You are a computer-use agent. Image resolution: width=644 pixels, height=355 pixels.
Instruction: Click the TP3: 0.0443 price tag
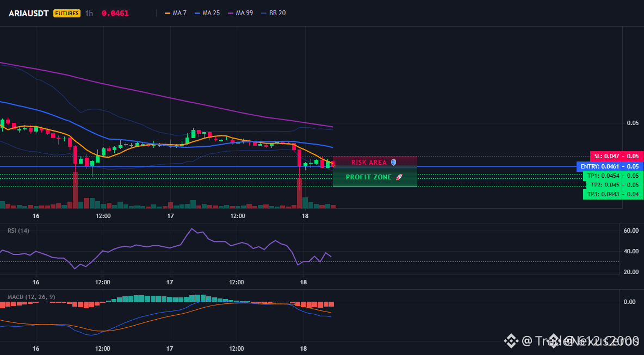point(603,194)
